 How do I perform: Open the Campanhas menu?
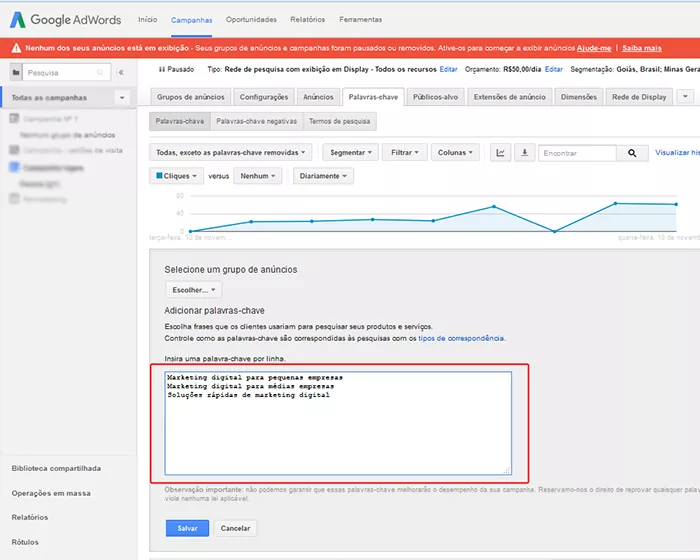point(192,20)
